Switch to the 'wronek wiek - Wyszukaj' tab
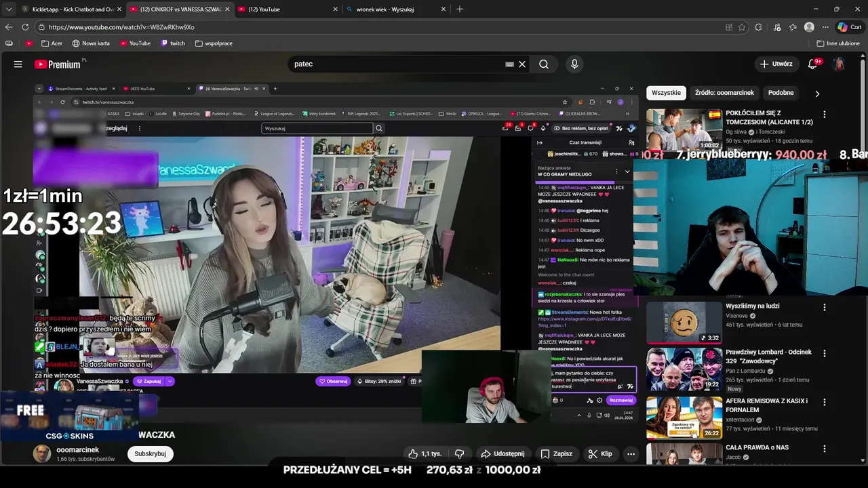868x488 pixels. point(395,9)
